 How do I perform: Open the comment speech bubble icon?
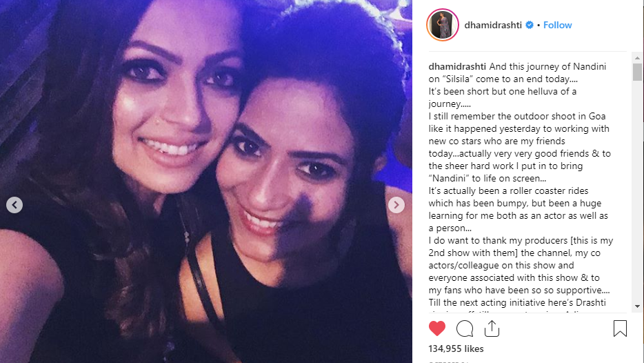click(x=465, y=328)
